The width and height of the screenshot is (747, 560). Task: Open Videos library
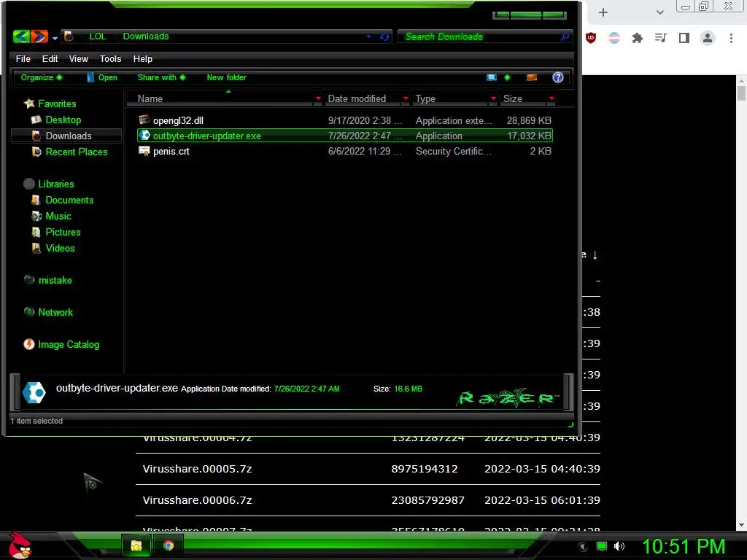pos(60,248)
